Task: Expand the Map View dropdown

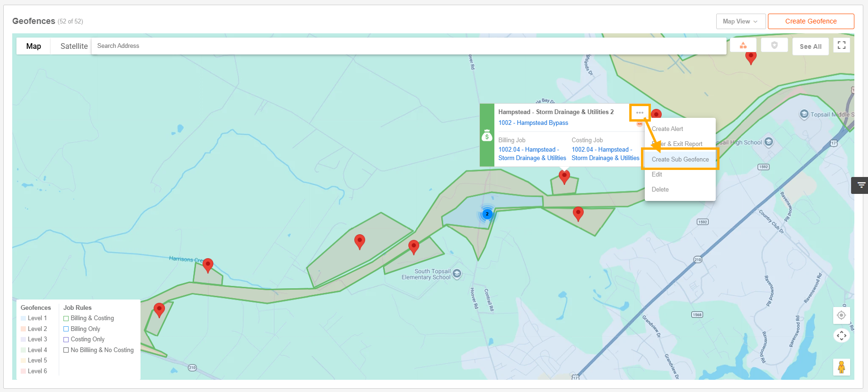Action: click(741, 22)
